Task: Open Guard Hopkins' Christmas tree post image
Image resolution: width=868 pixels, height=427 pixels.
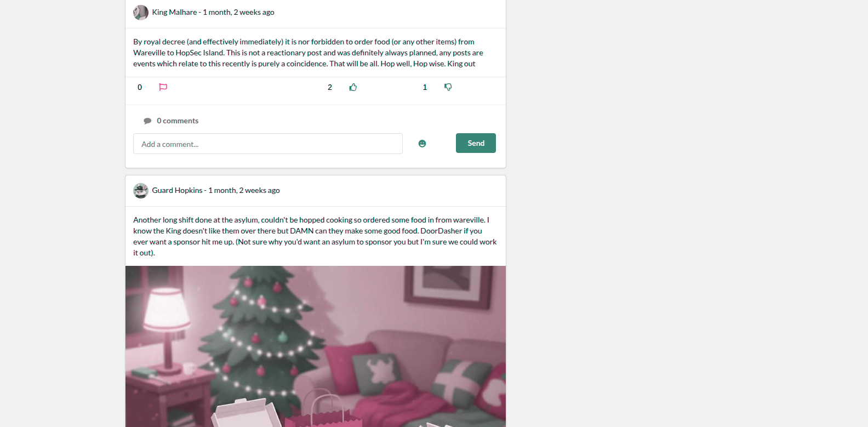Action: click(x=316, y=346)
